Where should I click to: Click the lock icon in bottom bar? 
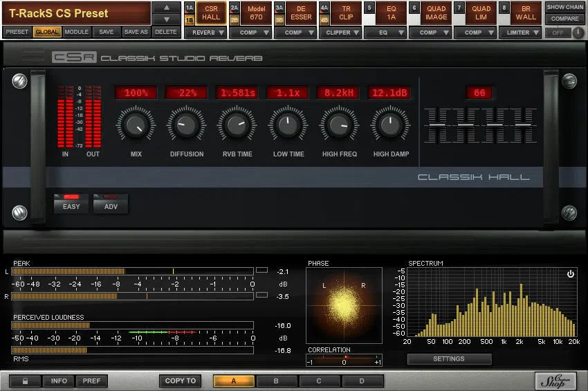pyautogui.click(x=26, y=381)
